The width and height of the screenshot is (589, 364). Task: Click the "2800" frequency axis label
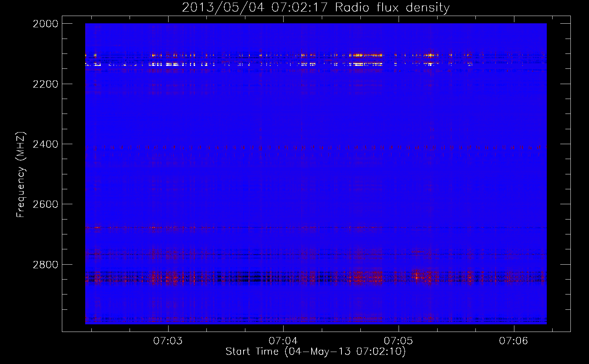[x=46, y=264]
